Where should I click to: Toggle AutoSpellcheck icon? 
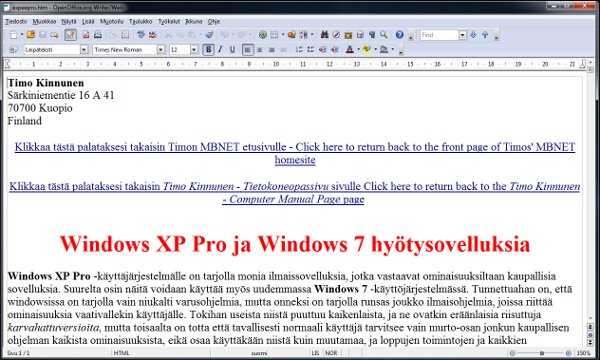point(153,35)
